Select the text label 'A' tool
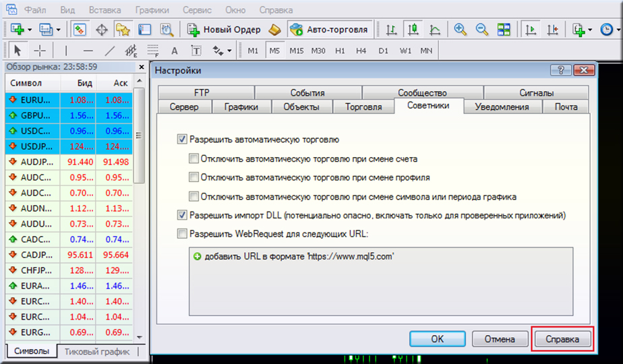This screenshot has height=364, width=623. [x=174, y=51]
